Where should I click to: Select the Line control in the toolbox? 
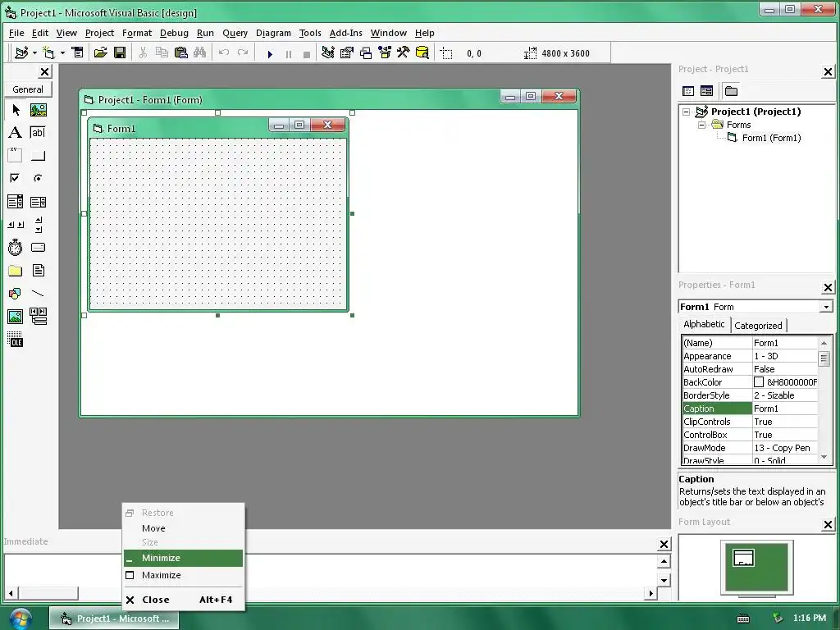(38, 294)
